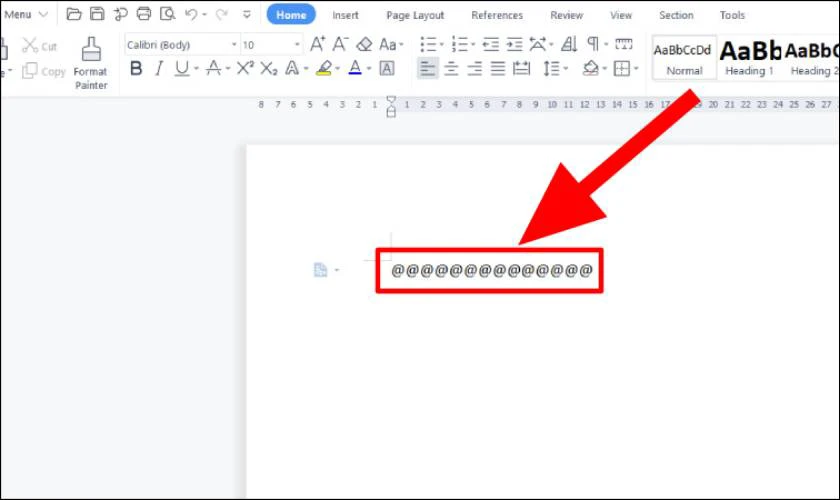Viewport: 840px width, 500px height.
Task: Click the Numbering list icon
Action: (460, 44)
